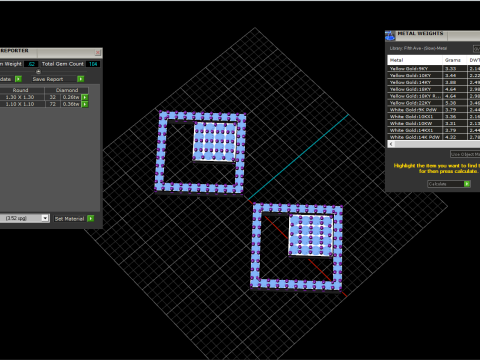
Task: Click the teal axis line in viewport
Action: pyautogui.click(x=300, y=156)
